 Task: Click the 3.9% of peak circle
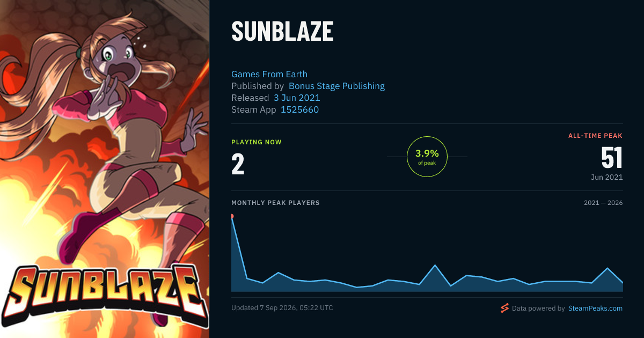[427, 157]
